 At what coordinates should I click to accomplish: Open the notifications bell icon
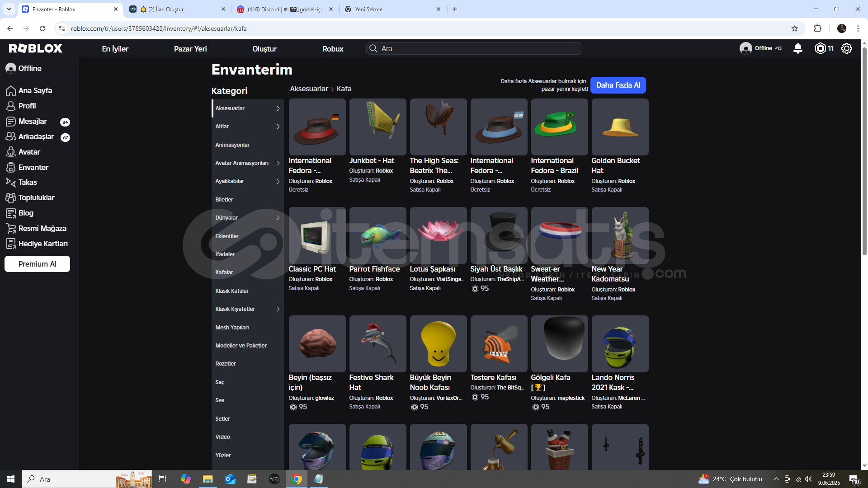(x=798, y=48)
